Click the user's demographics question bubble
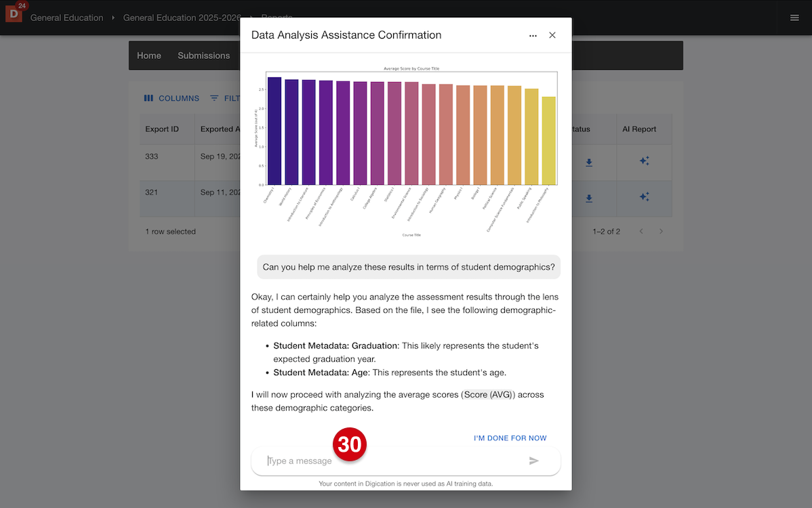Image resolution: width=812 pixels, height=508 pixels. click(409, 267)
